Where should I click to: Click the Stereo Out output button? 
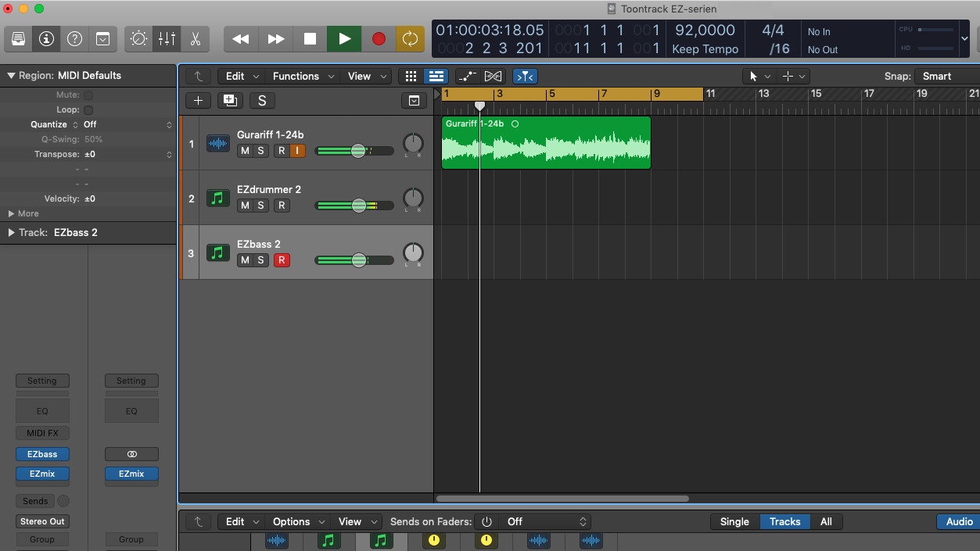[42, 521]
